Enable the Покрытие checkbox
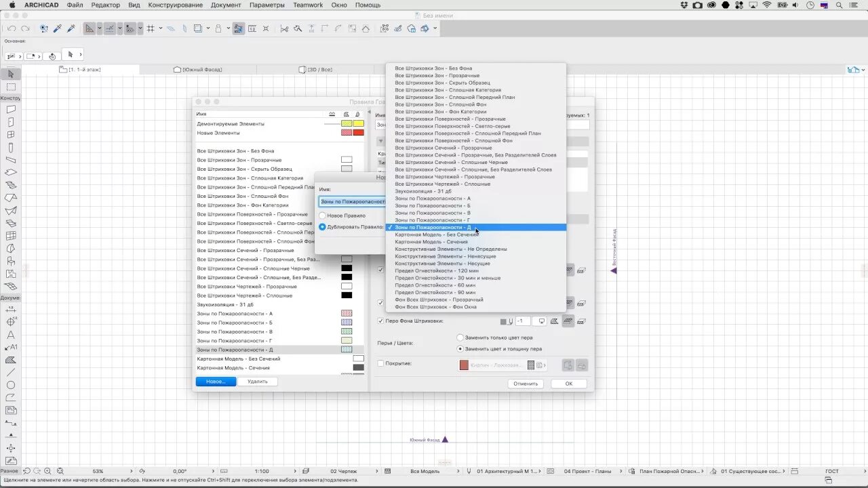This screenshot has height=488, width=868. coord(380,363)
